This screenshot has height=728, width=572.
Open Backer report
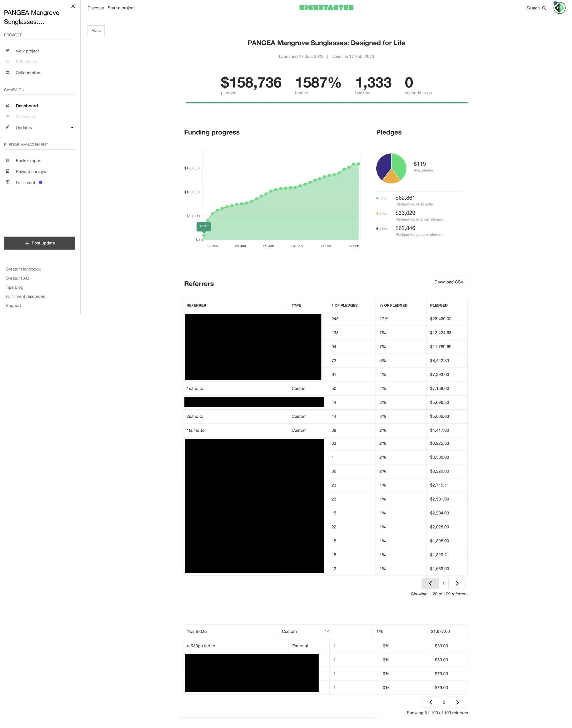click(29, 161)
